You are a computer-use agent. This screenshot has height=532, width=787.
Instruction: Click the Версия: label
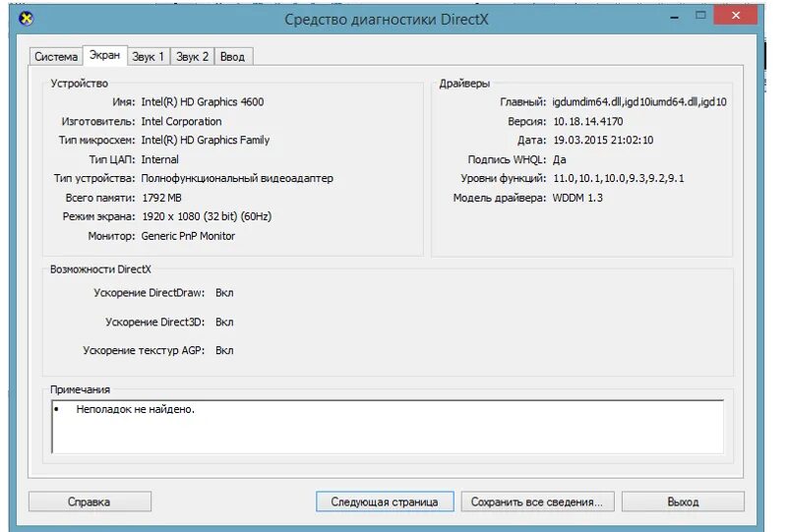(526, 122)
